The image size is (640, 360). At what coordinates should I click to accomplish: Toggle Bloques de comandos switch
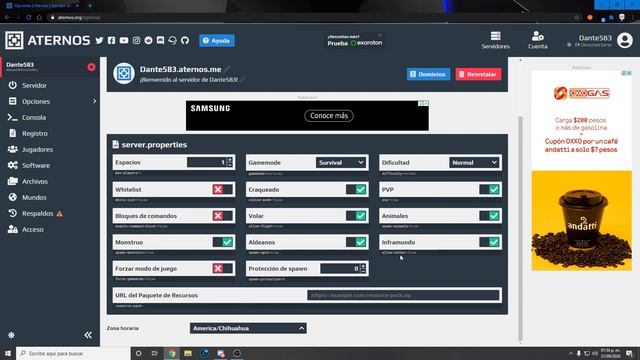222,216
